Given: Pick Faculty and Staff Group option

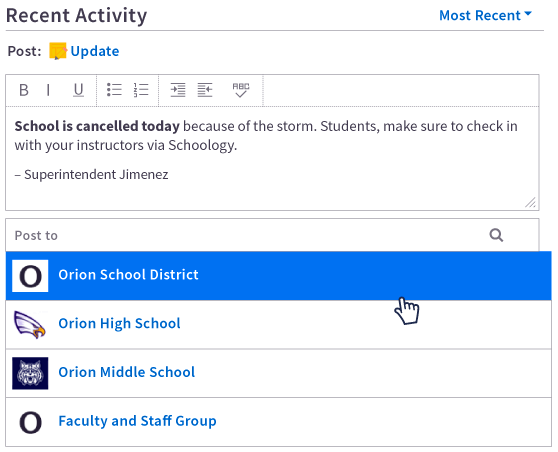Looking at the screenshot, I should click(278, 422).
